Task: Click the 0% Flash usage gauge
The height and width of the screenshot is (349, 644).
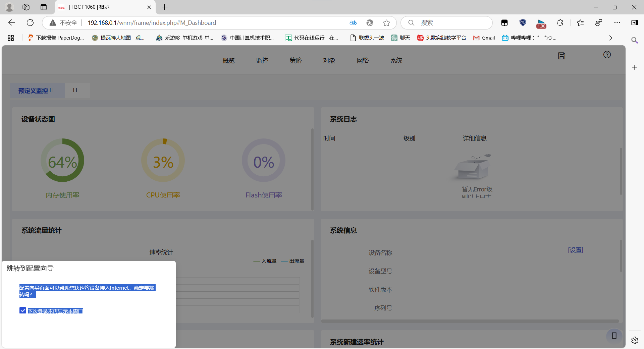Action: [x=264, y=161]
